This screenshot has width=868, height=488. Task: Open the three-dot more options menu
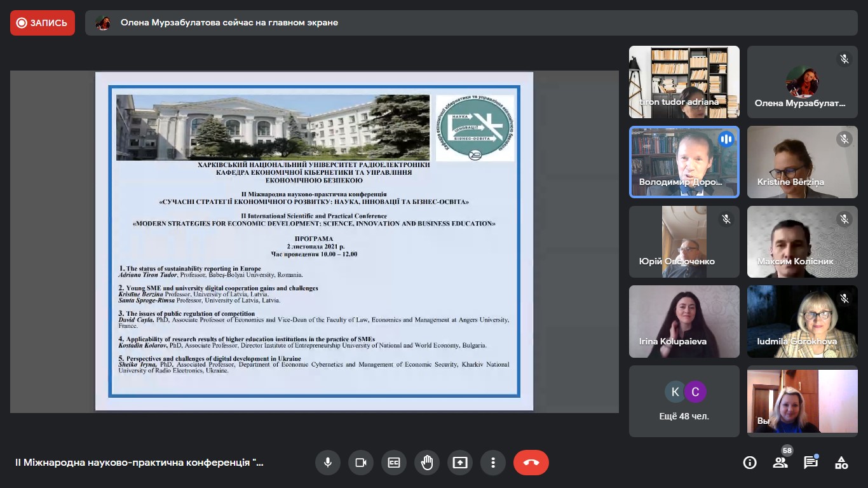[493, 463]
